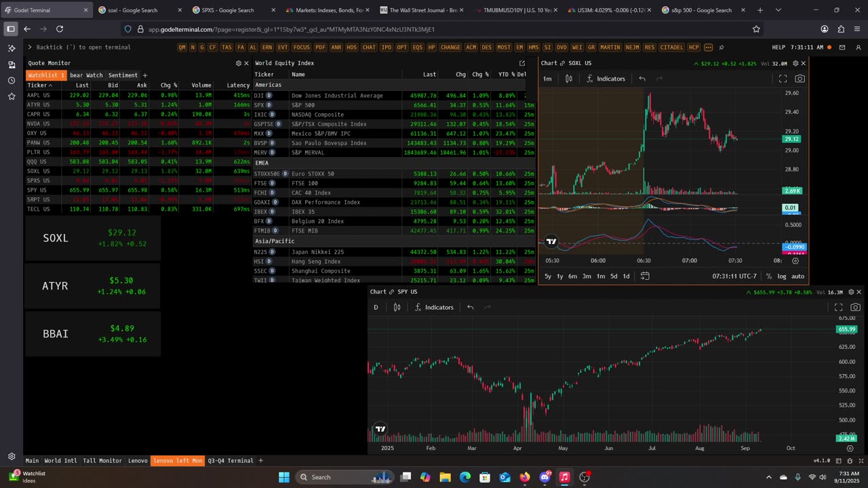Close the Quote Monitor panel
Image resolution: width=868 pixels, height=488 pixels.
tap(246, 63)
